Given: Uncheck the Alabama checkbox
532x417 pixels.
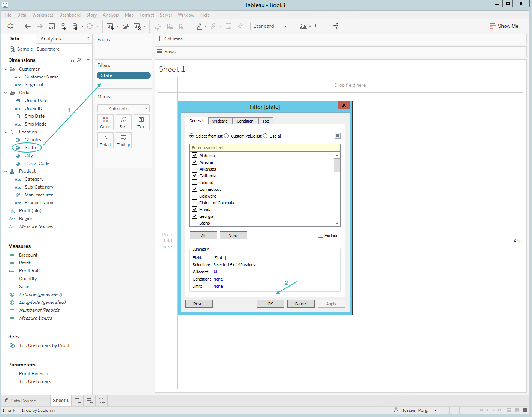Looking at the screenshot, I should click(195, 155).
